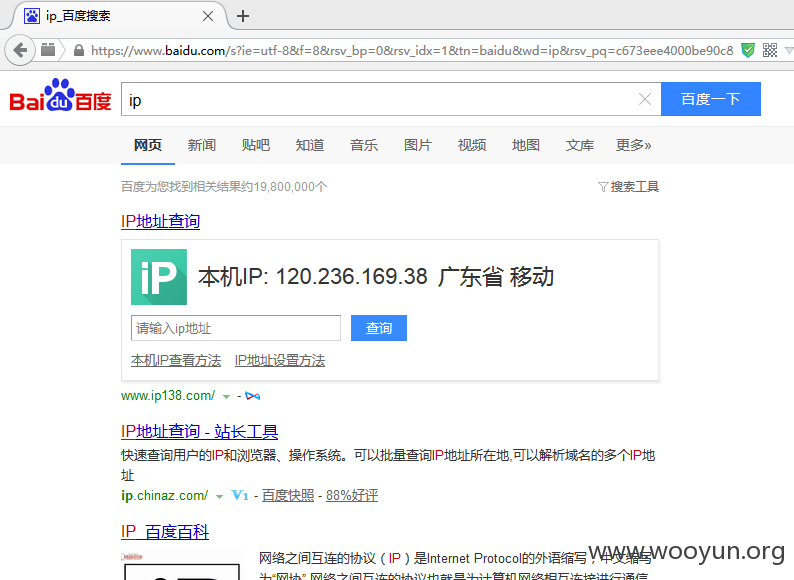
Task: Go to the 知道 tab
Action: click(x=309, y=145)
